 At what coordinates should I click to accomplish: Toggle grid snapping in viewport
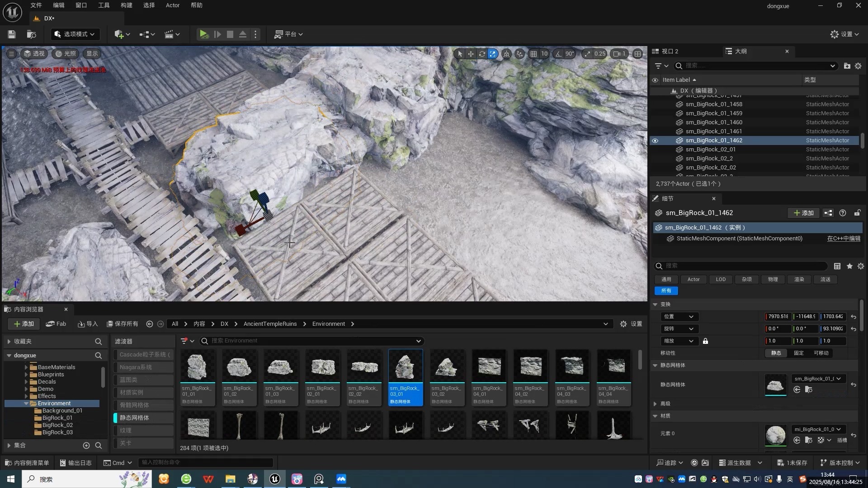534,54
